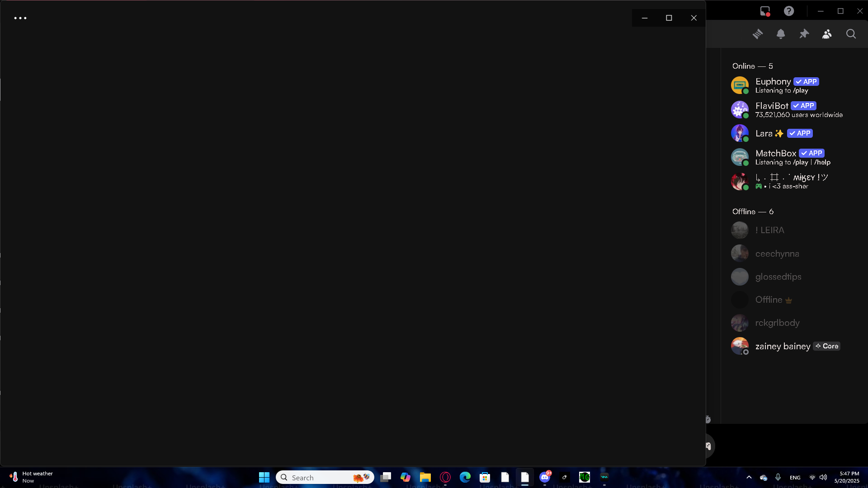Click offline member glossedtips
The width and height of the screenshot is (868, 488).
click(x=778, y=277)
